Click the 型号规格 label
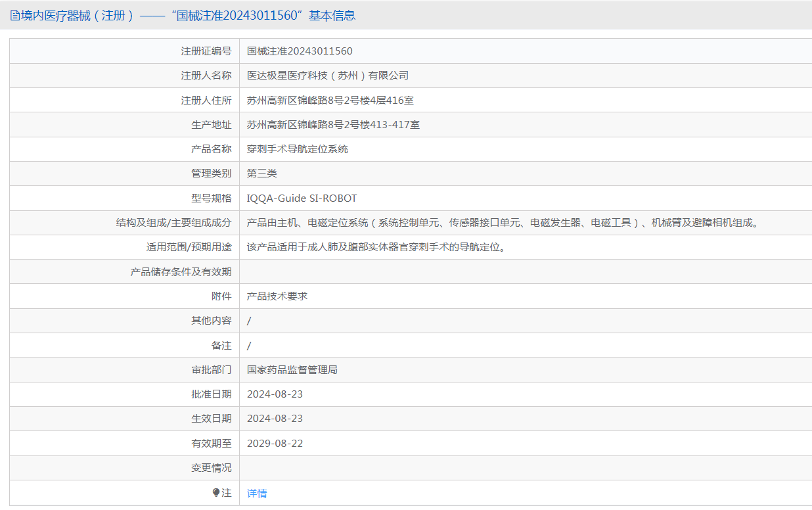 (x=212, y=198)
